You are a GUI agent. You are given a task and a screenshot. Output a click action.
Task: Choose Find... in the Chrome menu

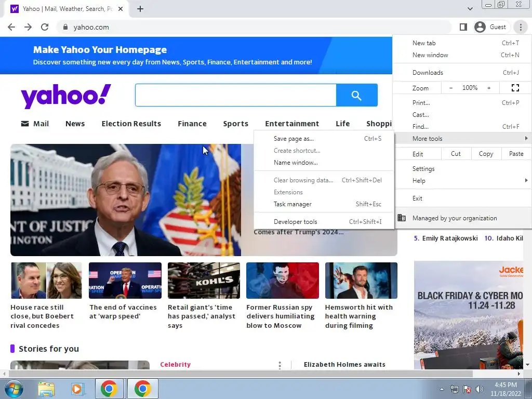pos(462,127)
